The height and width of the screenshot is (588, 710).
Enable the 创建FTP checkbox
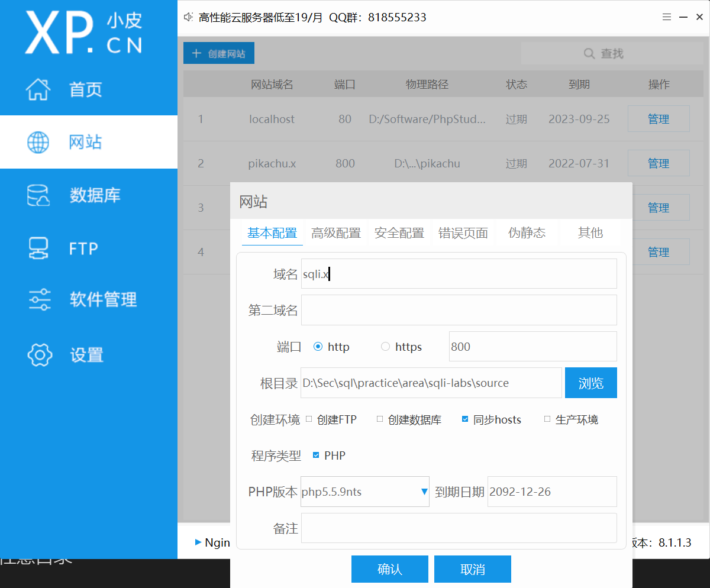point(308,419)
